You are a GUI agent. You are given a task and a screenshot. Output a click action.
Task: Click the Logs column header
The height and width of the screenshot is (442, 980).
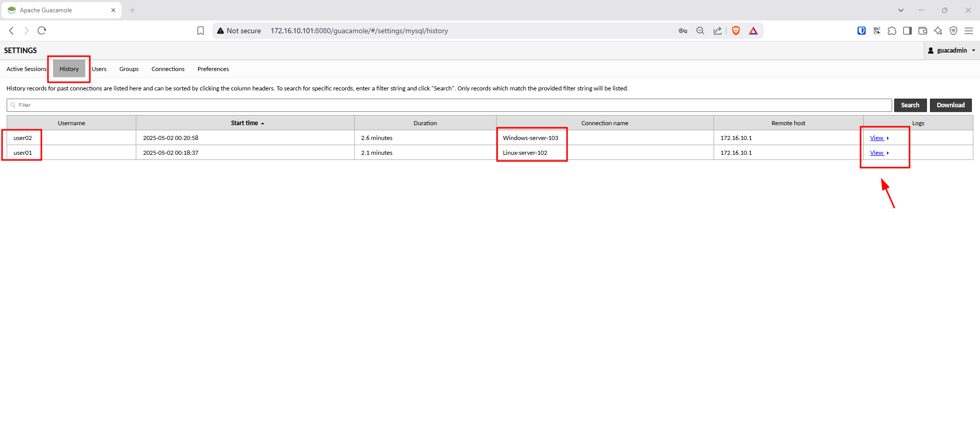[918, 123]
